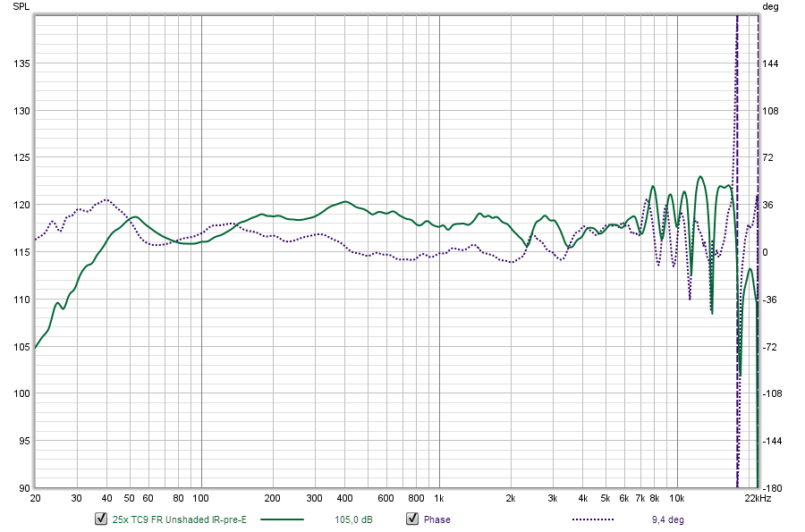Click the 115 SPL axis value

pyautogui.click(x=21, y=252)
